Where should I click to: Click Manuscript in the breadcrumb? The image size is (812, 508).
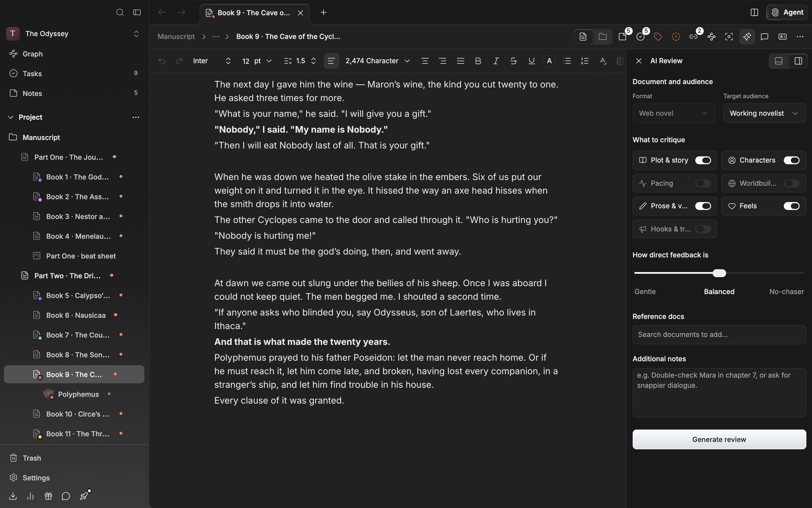176,37
